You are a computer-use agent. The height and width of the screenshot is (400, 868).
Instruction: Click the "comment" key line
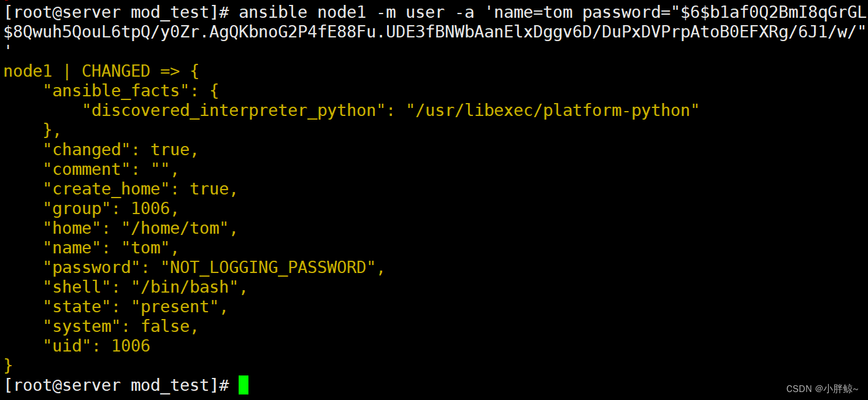click(x=111, y=169)
